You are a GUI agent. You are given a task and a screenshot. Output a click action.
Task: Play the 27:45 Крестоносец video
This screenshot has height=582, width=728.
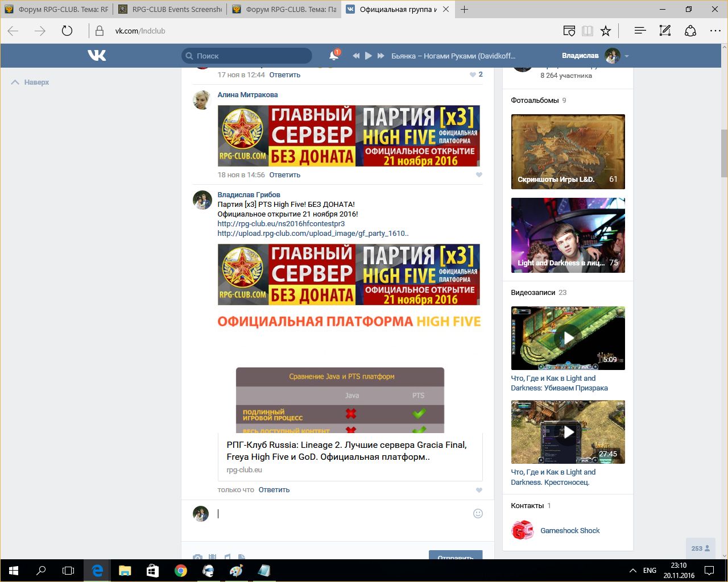(568, 432)
